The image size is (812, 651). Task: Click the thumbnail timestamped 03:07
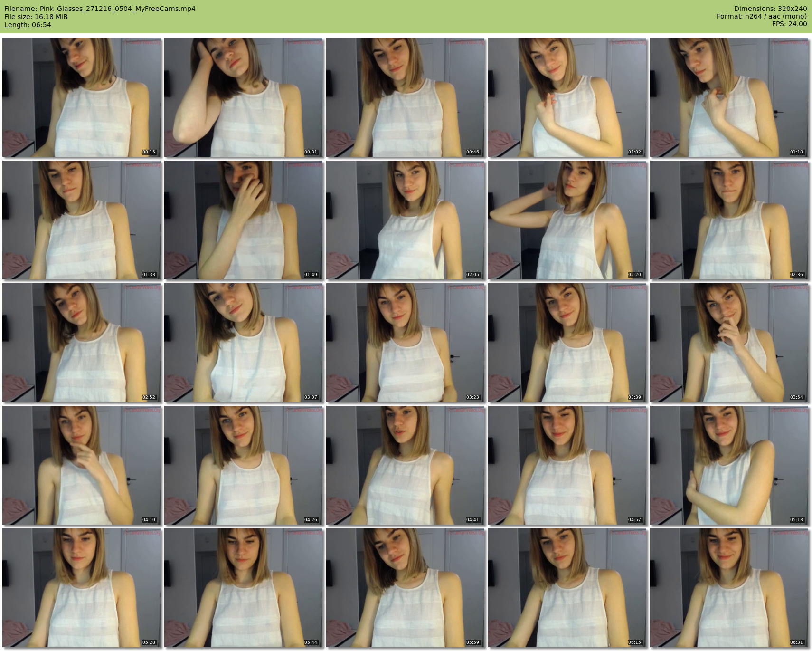pos(244,343)
